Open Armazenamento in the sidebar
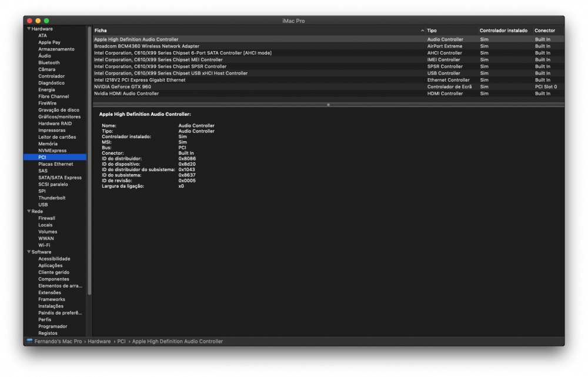This screenshot has height=377, width=588. pos(56,49)
